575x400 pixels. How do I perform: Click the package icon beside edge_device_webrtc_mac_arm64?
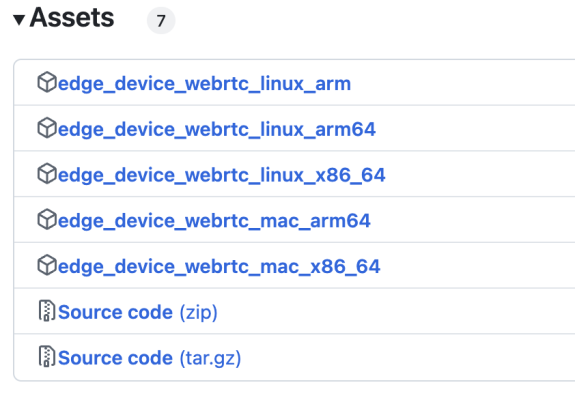coord(47,220)
